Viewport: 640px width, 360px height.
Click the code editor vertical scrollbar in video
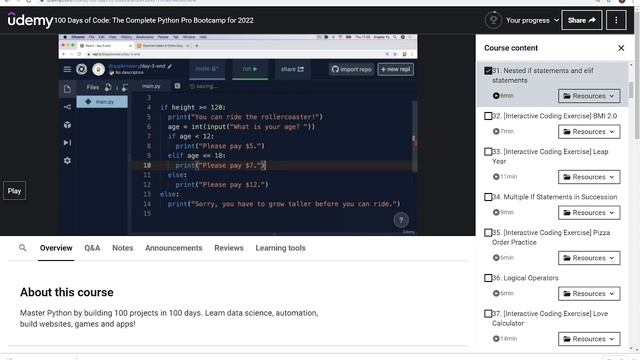[414, 137]
